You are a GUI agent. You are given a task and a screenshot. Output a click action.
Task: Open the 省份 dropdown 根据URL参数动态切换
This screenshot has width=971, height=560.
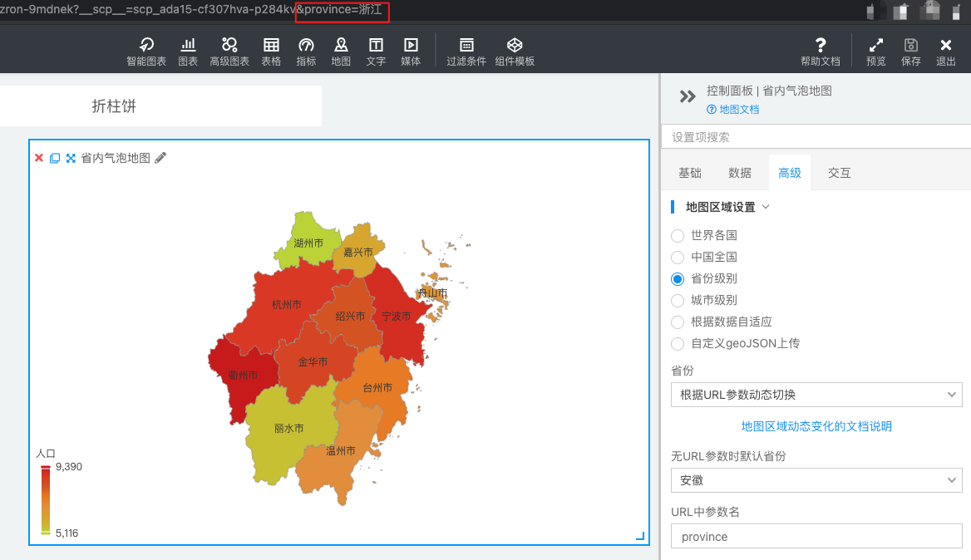pyautogui.click(x=816, y=395)
